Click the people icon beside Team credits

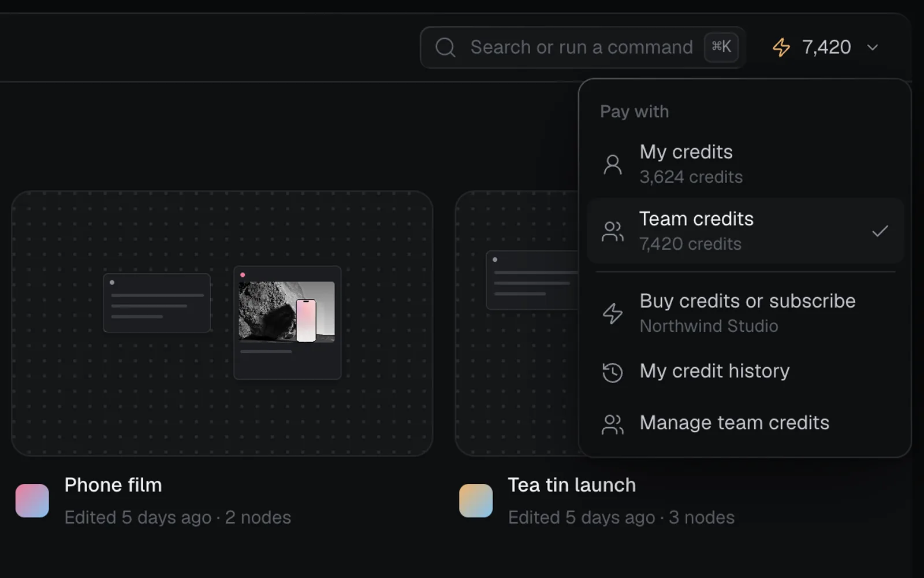click(613, 232)
